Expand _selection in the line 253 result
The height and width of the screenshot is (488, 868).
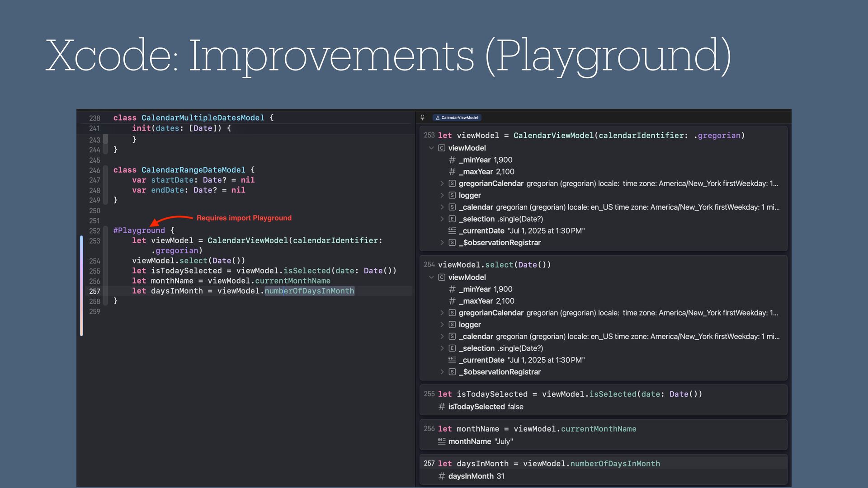point(442,219)
